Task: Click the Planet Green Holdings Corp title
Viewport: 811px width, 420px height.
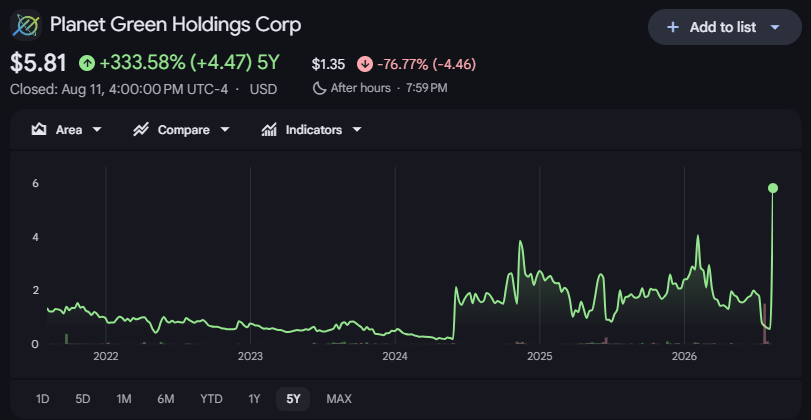Action: click(176, 25)
